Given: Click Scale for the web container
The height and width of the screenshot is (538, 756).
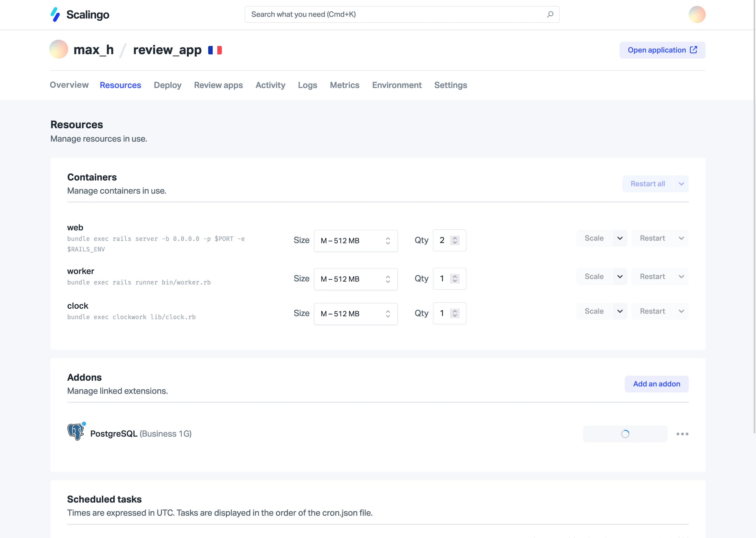Looking at the screenshot, I should click(x=595, y=238).
